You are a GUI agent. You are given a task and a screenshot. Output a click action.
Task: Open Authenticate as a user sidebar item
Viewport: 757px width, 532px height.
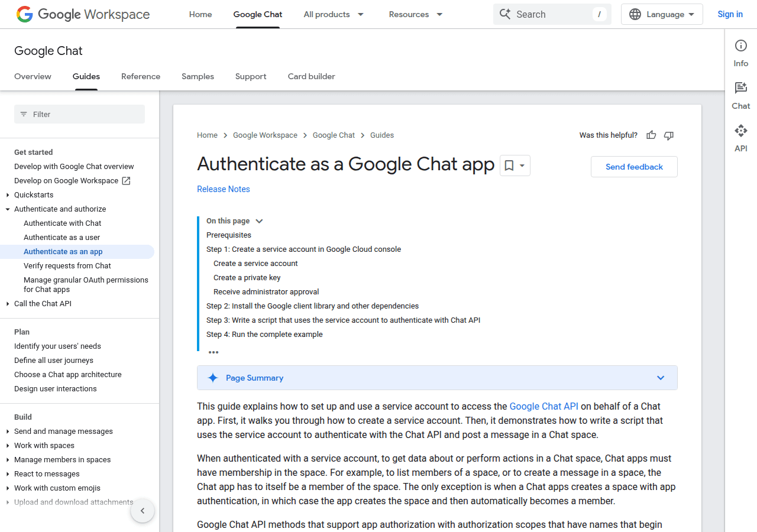point(62,238)
